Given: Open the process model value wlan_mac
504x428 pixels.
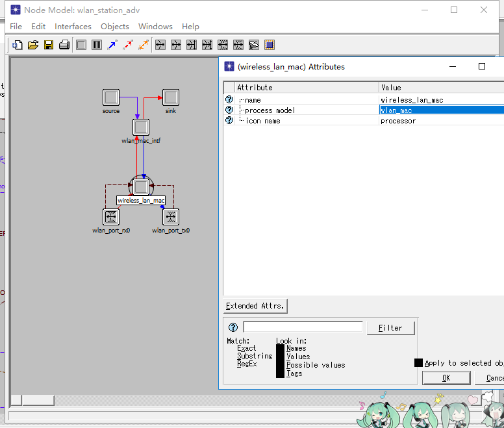Looking at the screenshot, I should [441, 110].
